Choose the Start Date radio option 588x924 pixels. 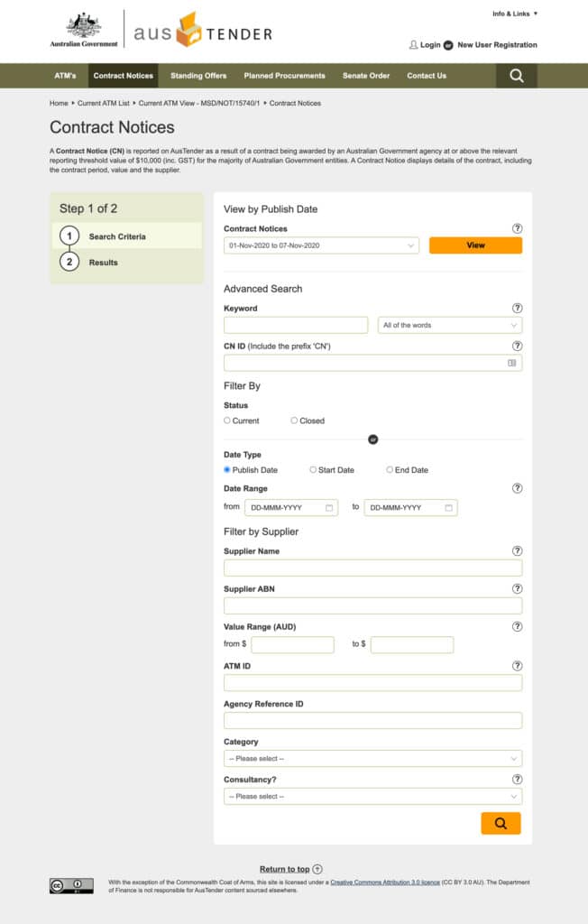click(x=313, y=470)
